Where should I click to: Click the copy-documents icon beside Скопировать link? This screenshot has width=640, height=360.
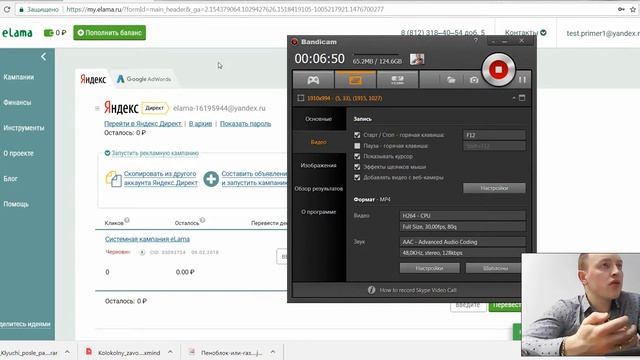[x=113, y=179]
